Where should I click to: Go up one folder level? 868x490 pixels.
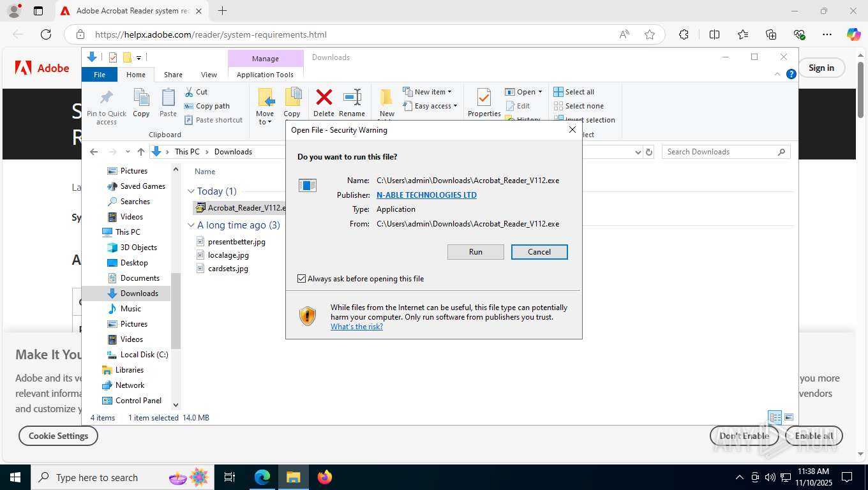point(141,152)
